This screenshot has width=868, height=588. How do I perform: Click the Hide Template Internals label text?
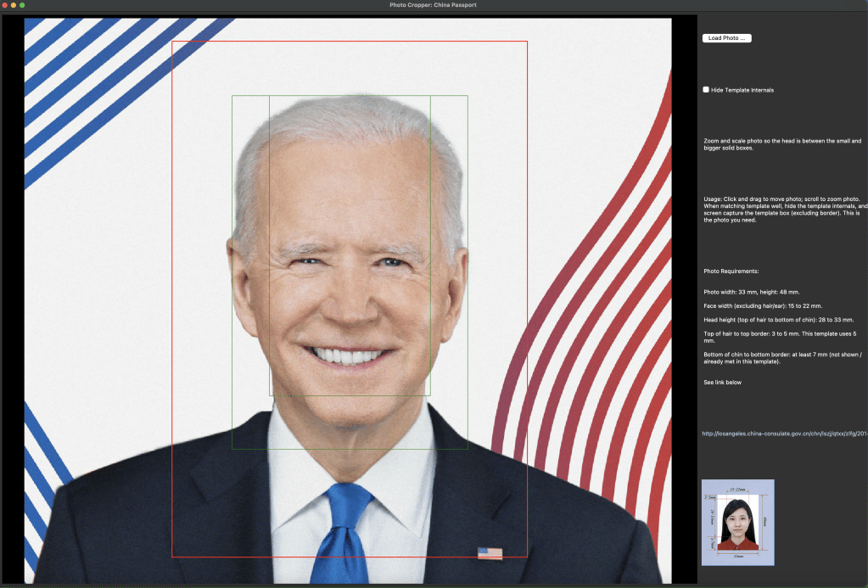(742, 90)
